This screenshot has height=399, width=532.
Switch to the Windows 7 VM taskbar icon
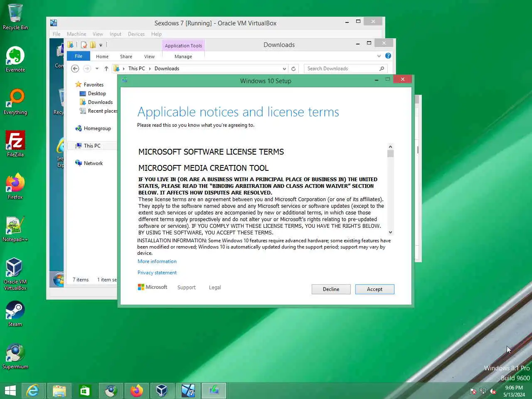(x=188, y=391)
